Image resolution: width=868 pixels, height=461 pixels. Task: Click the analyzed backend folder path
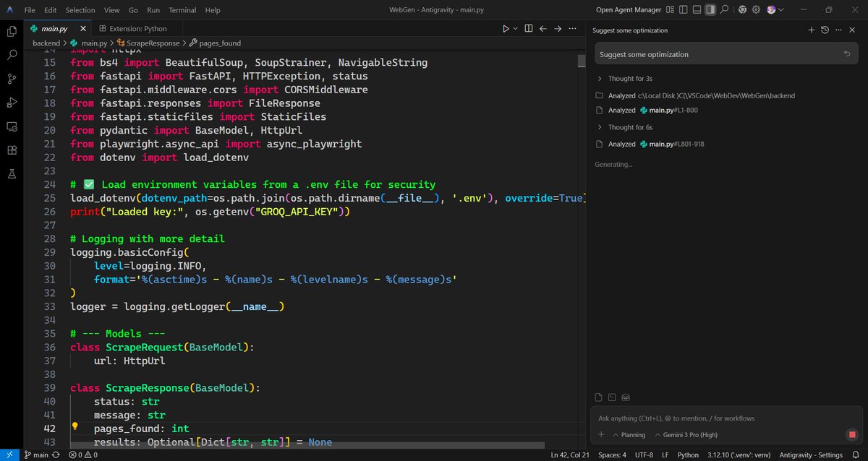[x=716, y=95]
